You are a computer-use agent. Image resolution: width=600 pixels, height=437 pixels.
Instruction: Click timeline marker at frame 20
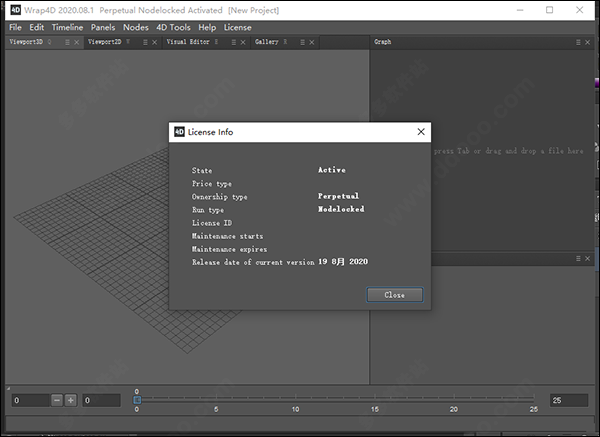click(454, 409)
